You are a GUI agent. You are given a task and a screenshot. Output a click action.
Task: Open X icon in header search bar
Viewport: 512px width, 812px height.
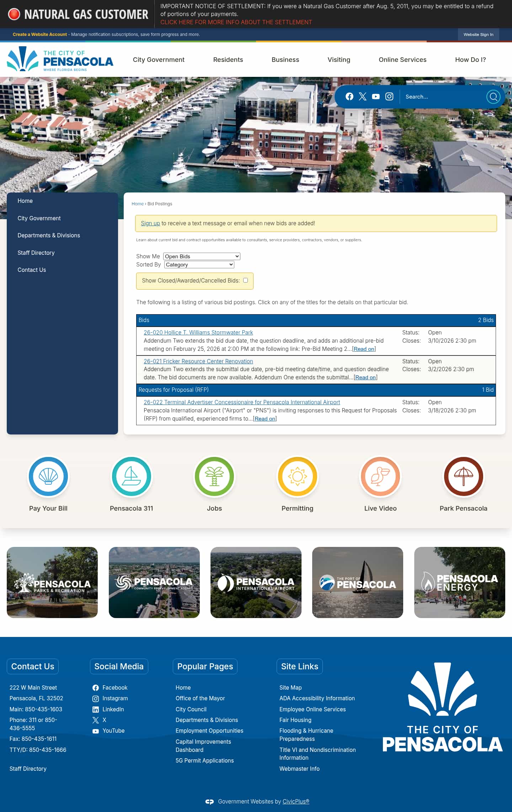click(362, 96)
